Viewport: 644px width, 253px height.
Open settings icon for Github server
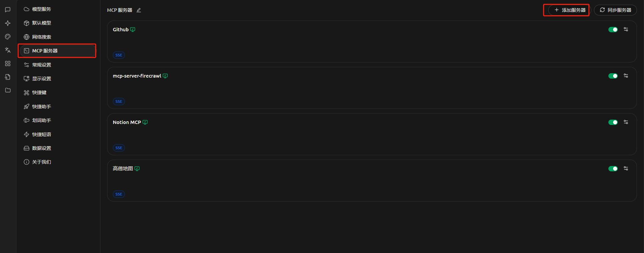626,29
